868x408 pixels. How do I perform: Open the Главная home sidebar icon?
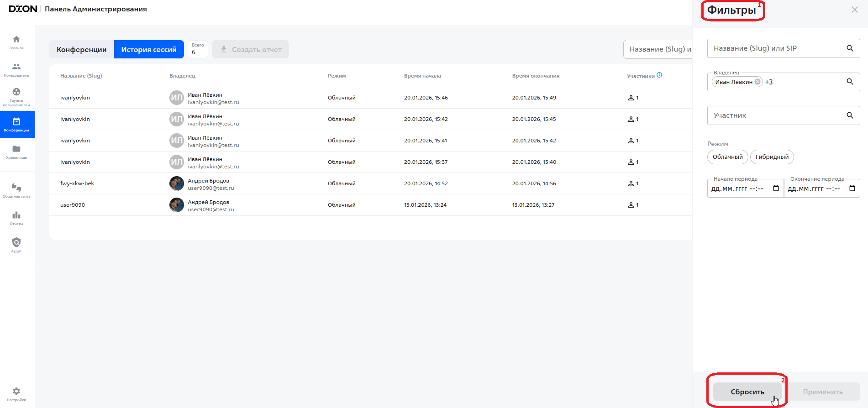pos(16,42)
